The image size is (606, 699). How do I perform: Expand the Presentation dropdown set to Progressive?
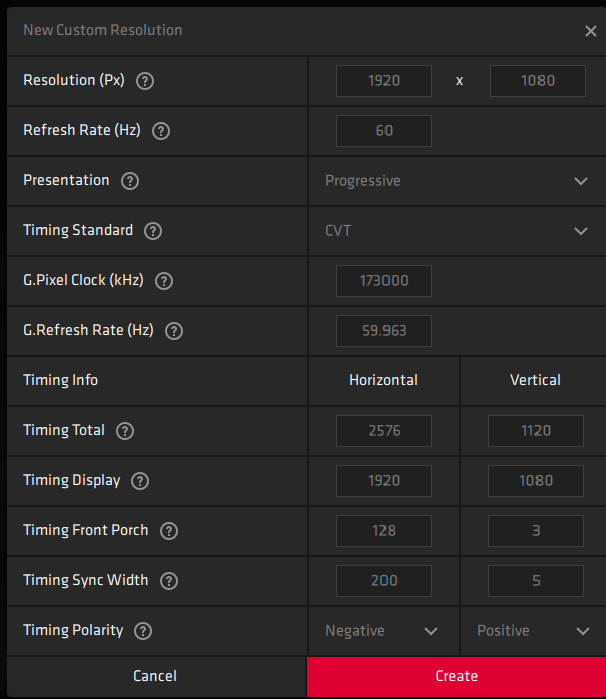456,181
